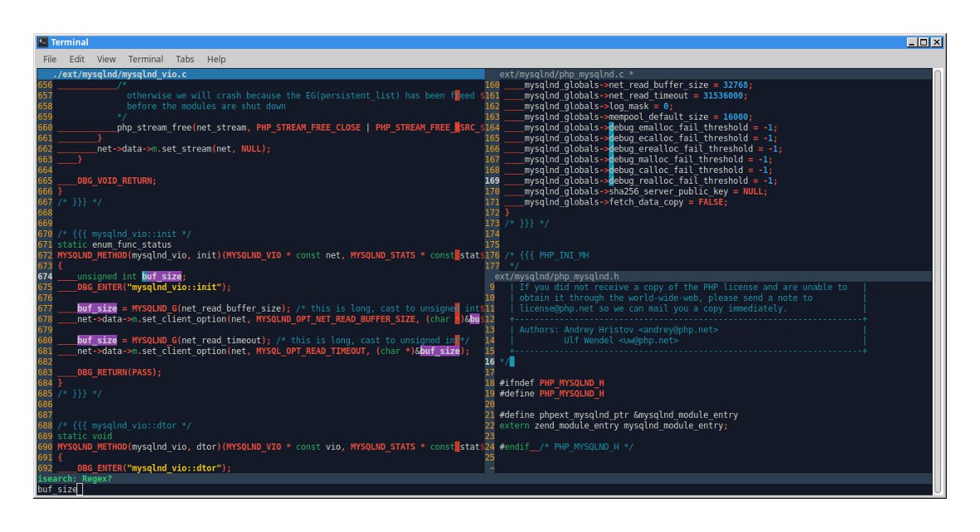Screen dimensions: 980x532
Task: Click #define phpext_mysqlnd_ptr line
Action: [618, 415]
